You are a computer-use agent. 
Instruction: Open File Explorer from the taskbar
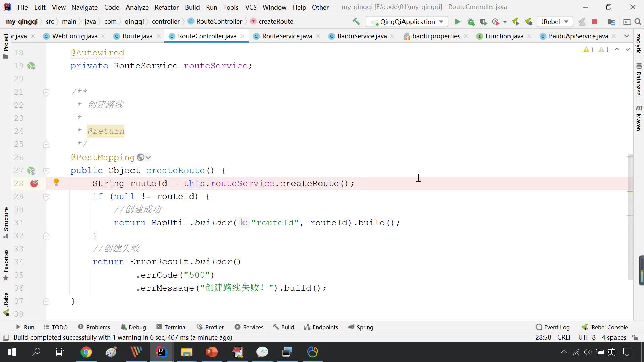pos(186,352)
